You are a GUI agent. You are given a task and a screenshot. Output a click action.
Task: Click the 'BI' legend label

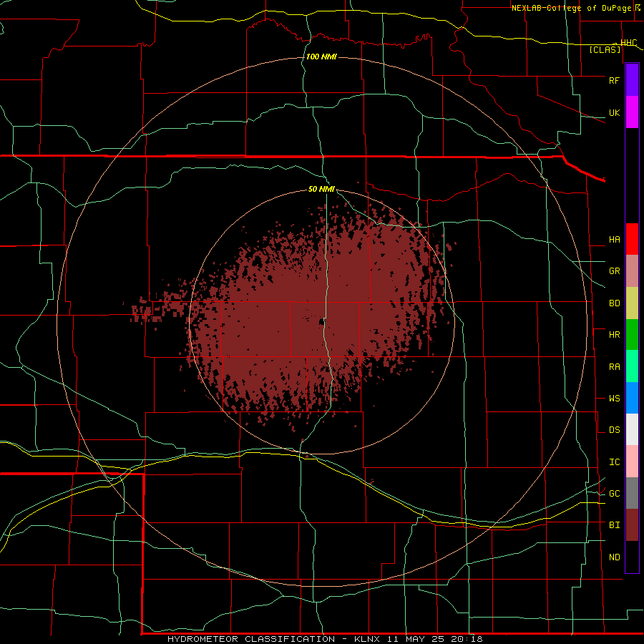click(x=614, y=525)
